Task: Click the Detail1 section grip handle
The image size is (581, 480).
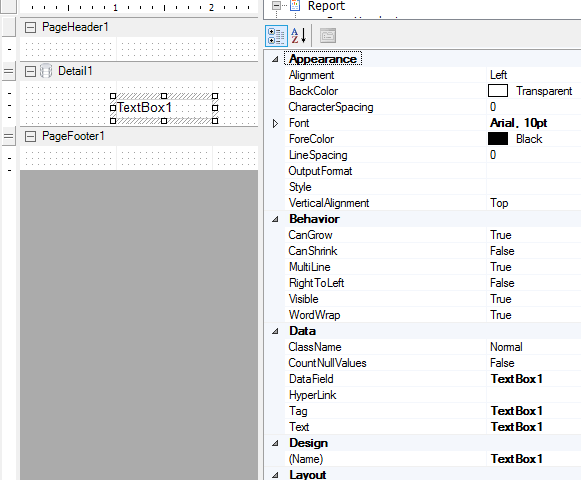Action: pyautogui.click(x=9, y=71)
